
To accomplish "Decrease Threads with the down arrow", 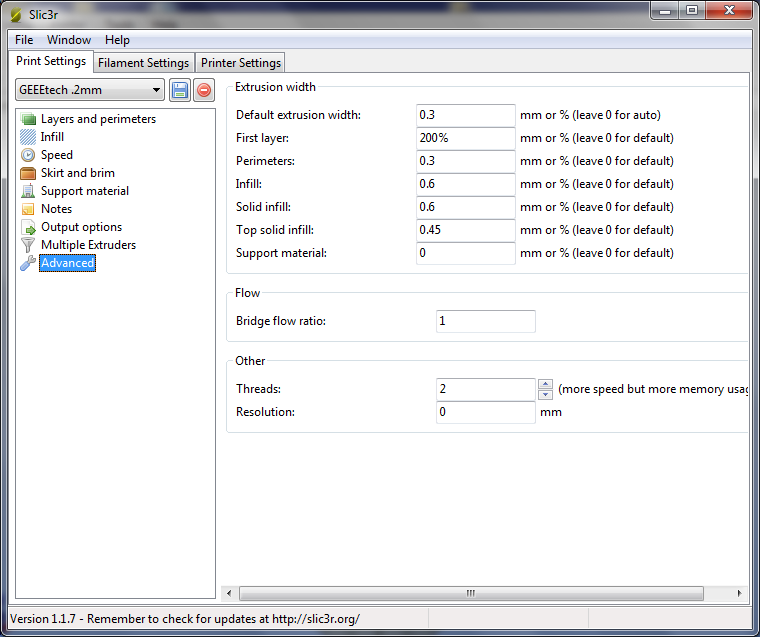I will click(545, 395).
